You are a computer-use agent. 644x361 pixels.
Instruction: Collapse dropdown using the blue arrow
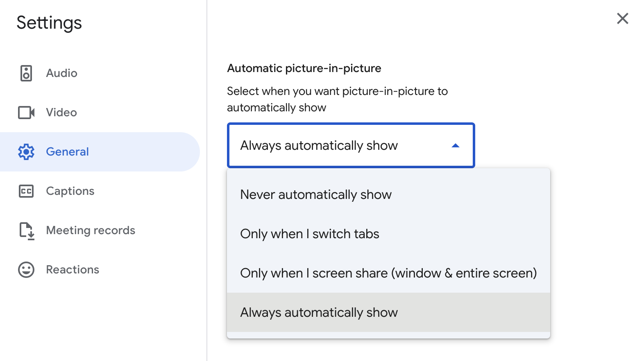[x=455, y=146]
